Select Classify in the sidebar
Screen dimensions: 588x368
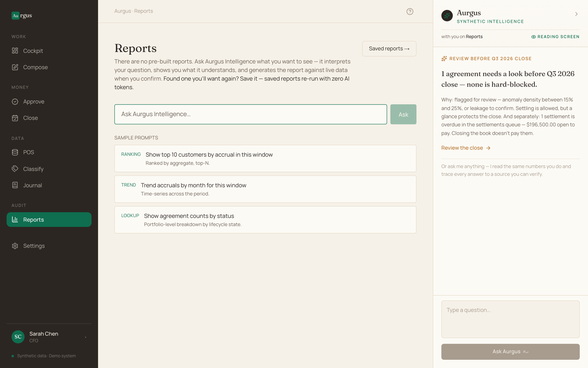coord(49,169)
